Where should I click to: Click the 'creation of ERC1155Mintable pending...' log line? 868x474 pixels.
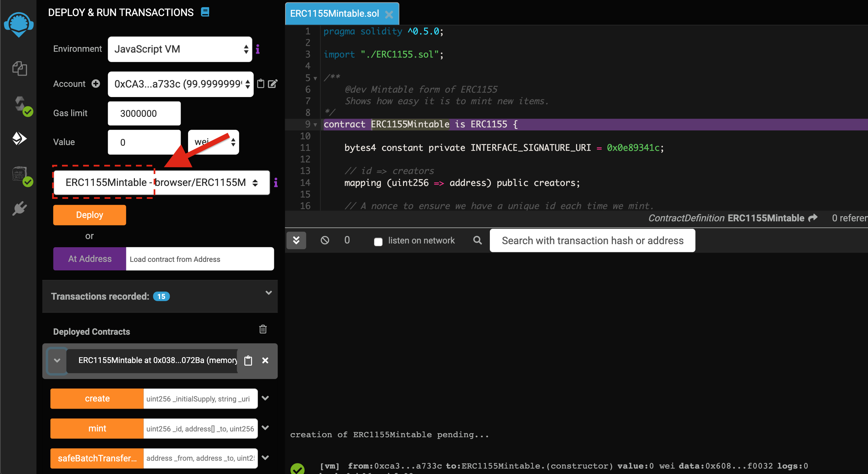click(389, 435)
